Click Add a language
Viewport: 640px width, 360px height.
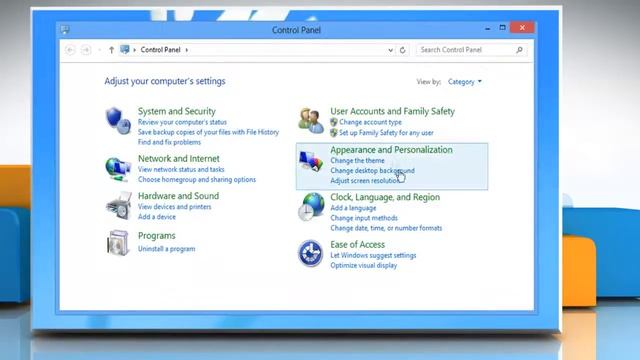tap(353, 208)
